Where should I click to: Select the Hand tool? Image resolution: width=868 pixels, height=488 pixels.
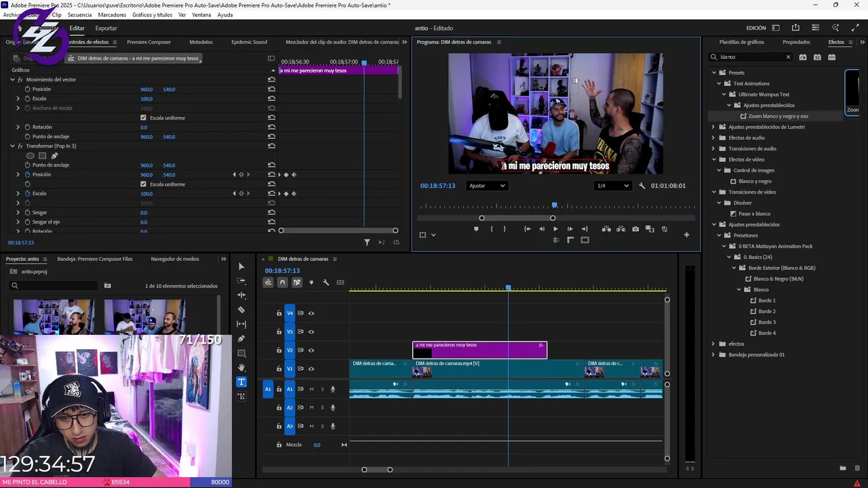coord(241,367)
